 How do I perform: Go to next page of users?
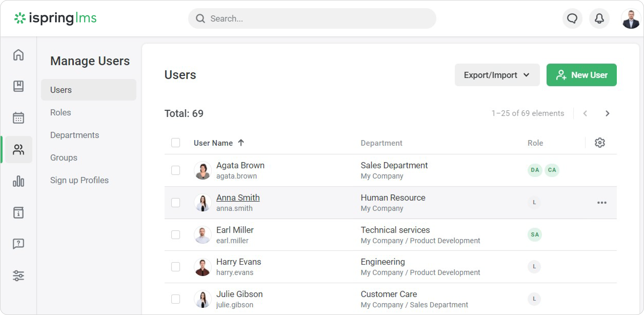point(607,113)
